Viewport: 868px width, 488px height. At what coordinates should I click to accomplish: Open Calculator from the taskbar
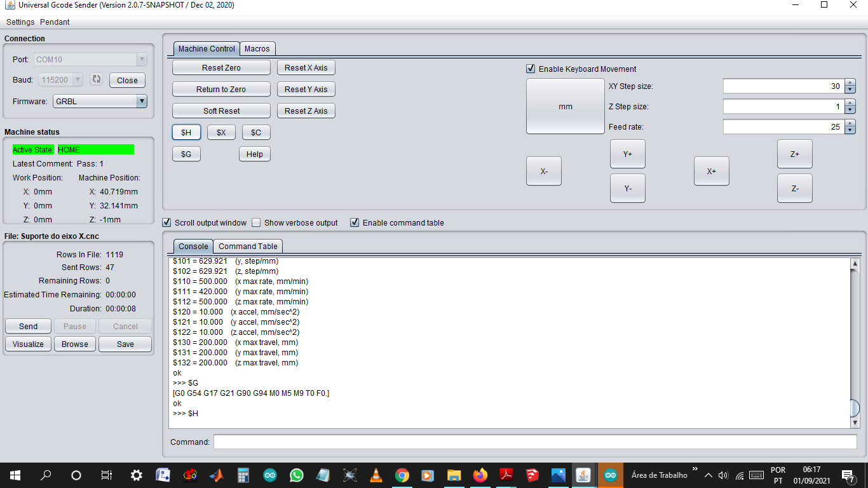pyautogui.click(x=243, y=475)
